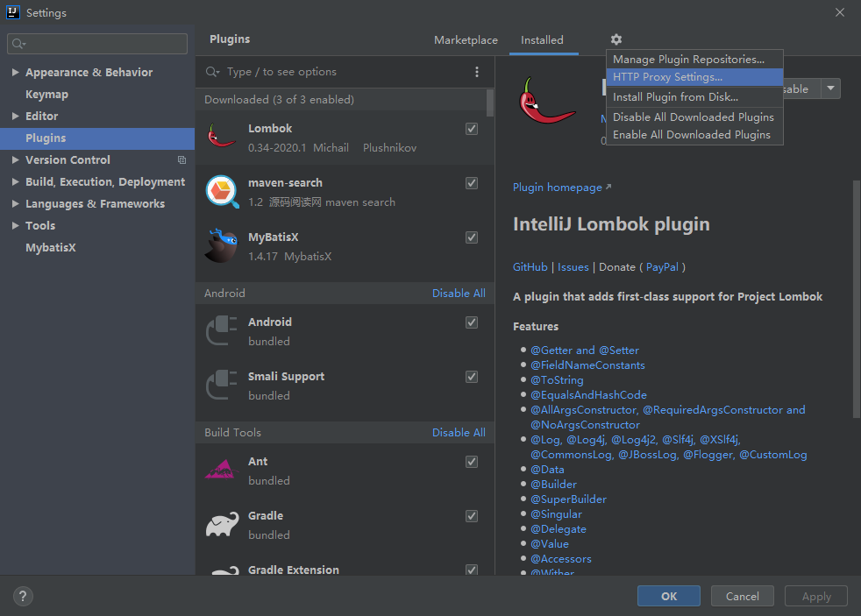Click the Apply button
This screenshot has height=616, width=861.
click(816, 596)
